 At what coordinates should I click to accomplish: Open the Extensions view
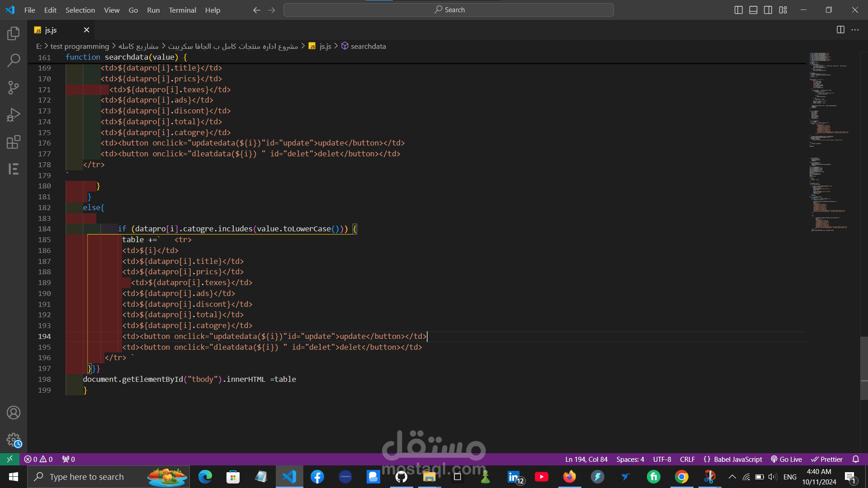point(14,142)
